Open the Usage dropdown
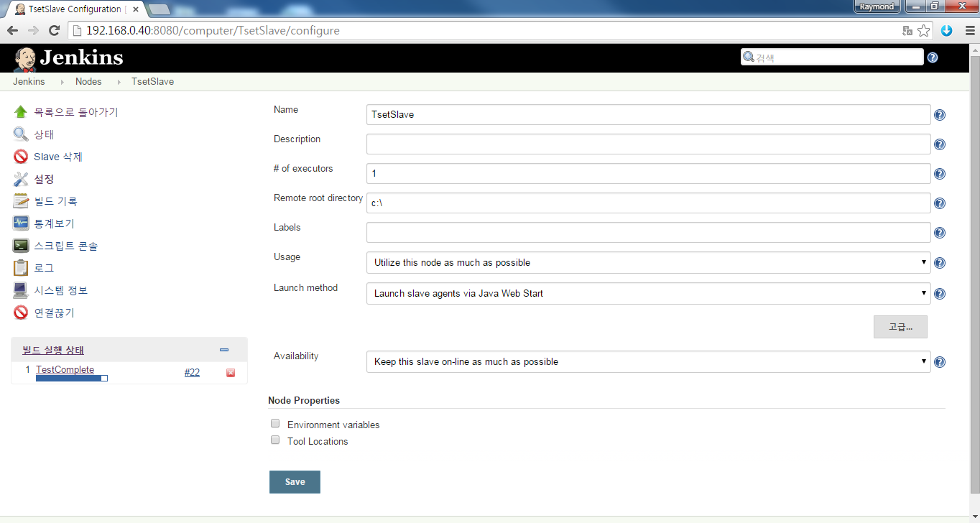Screen dimensions: 980x523 point(648,263)
